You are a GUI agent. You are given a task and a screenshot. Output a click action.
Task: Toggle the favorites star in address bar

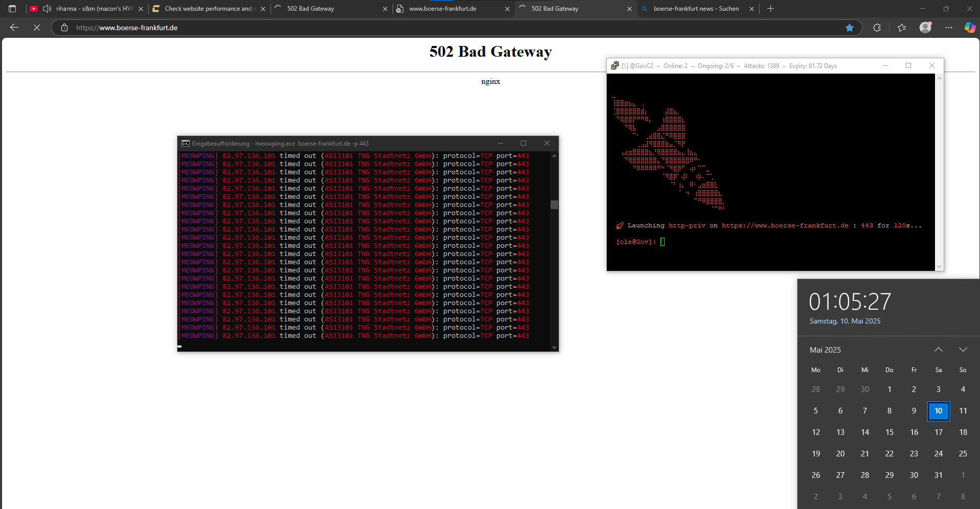click(850, 28)
